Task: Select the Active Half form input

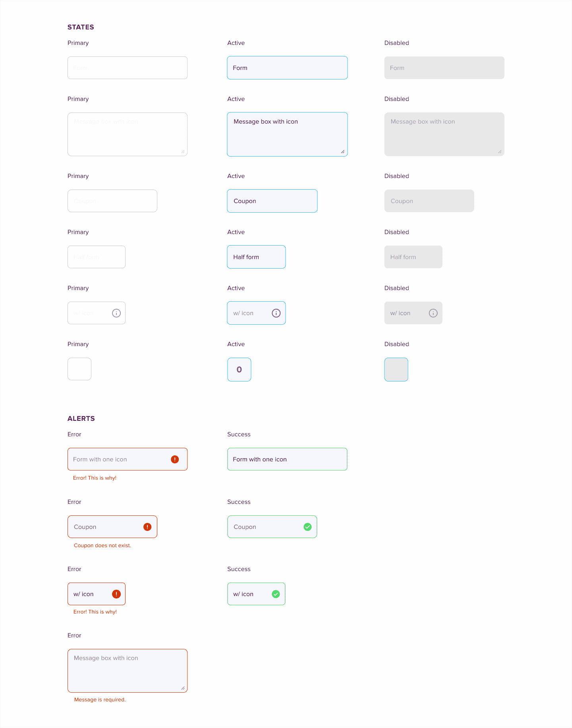Action: pyautogui.click(x=256, y=257)
